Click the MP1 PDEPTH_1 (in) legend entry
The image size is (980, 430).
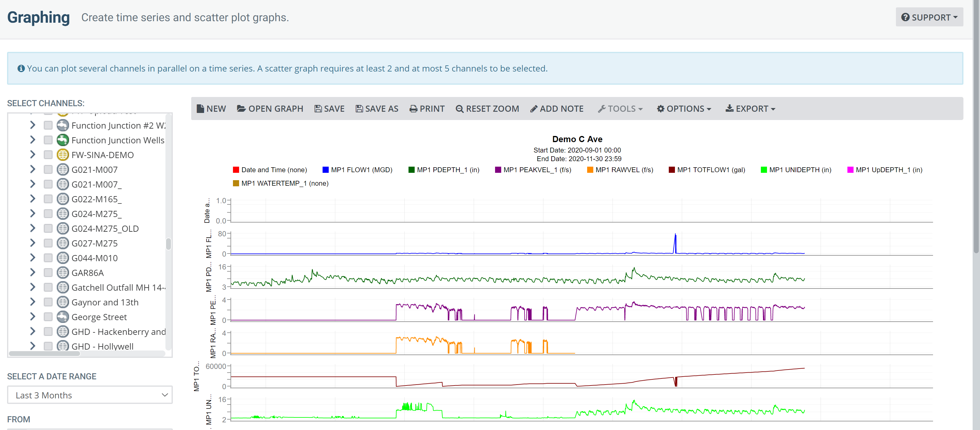pyautogui.click(x=444, y=170)
